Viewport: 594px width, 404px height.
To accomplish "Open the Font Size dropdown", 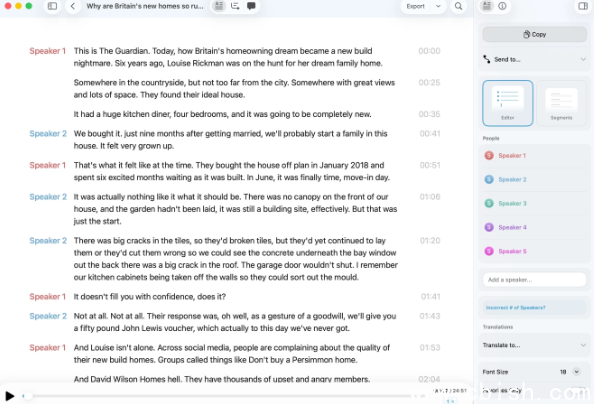I will click(x=577, y=372).
